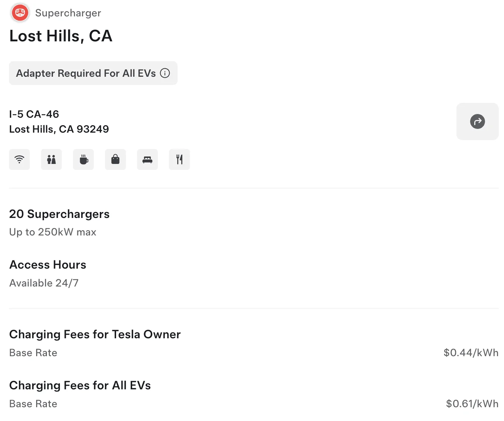This screenshot has width=504, height=421.
Task: Click Base Rate label under All EVs fees
Action: click(33, 404)
